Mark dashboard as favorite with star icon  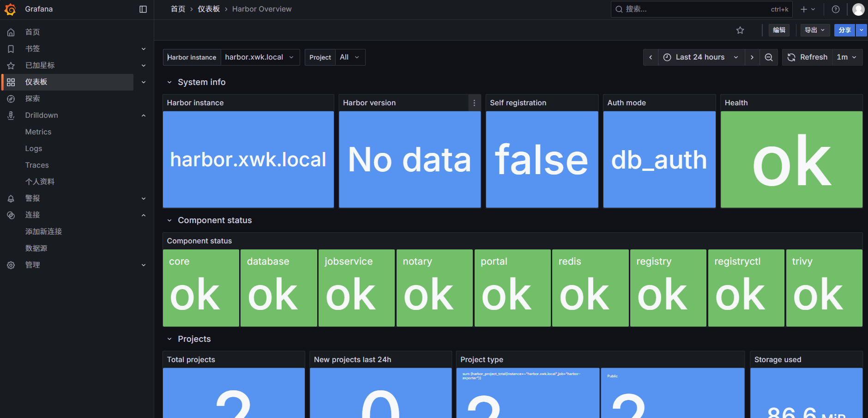coord(740,30)
